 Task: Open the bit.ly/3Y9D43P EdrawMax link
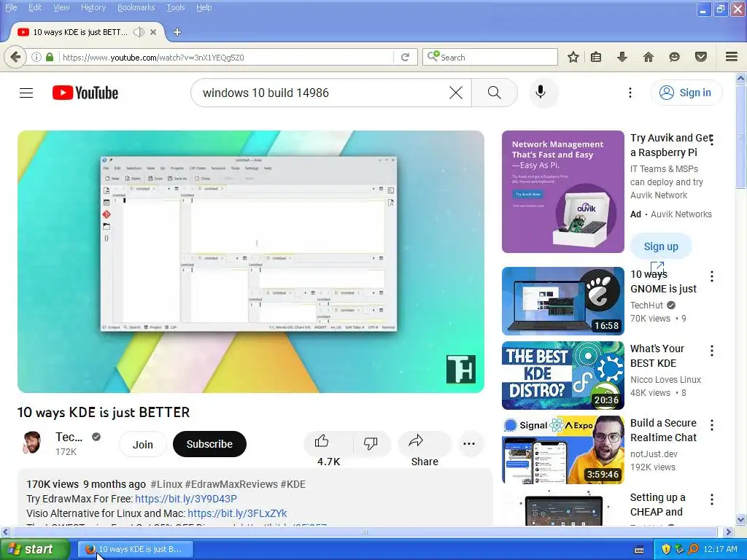coord(186,499)
